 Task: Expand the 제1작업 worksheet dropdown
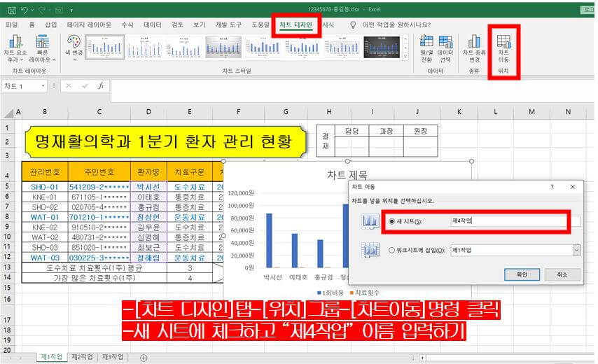(x=576, y=251)
